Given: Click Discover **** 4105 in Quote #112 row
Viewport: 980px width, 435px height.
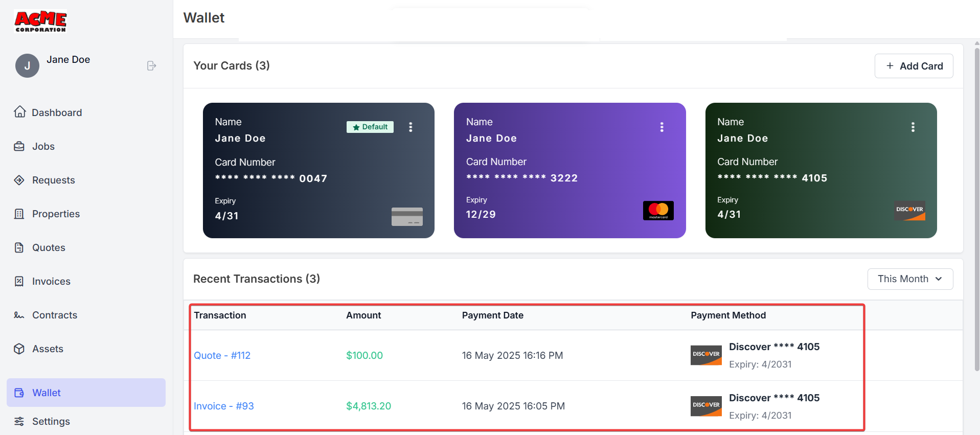Looking at the screenshot, I should [x=774, y=347].
